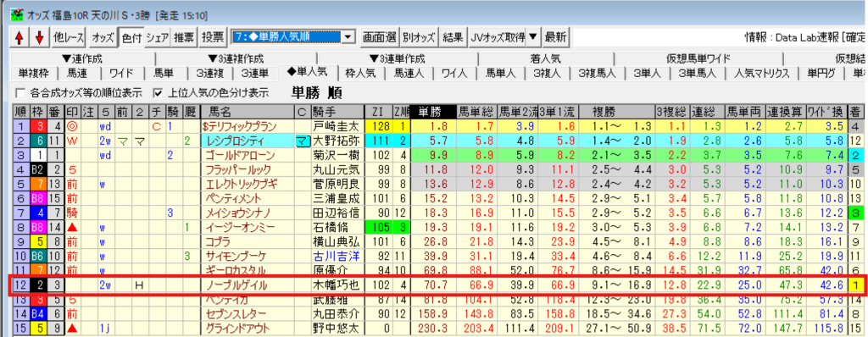Click the 3複総 column header
Screen dimensions: 868x337
671,111
